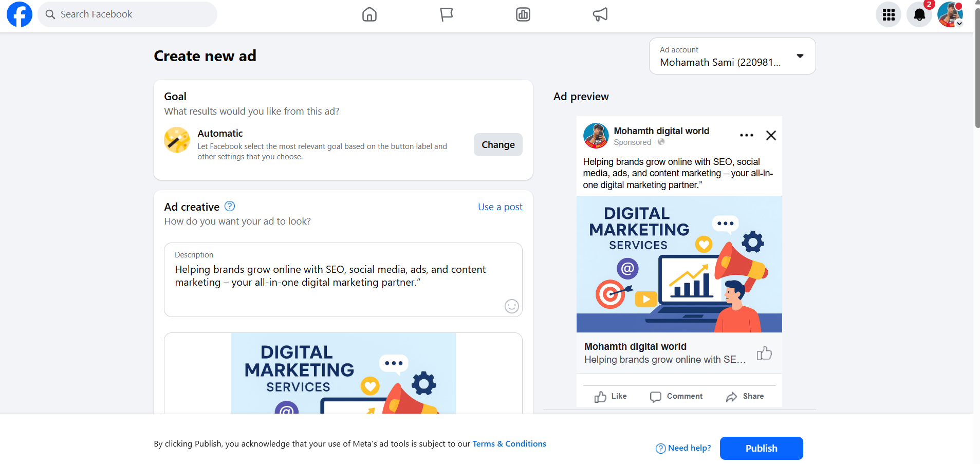
Task: Click the Search Facebook field
Action: tap(127, 14)
